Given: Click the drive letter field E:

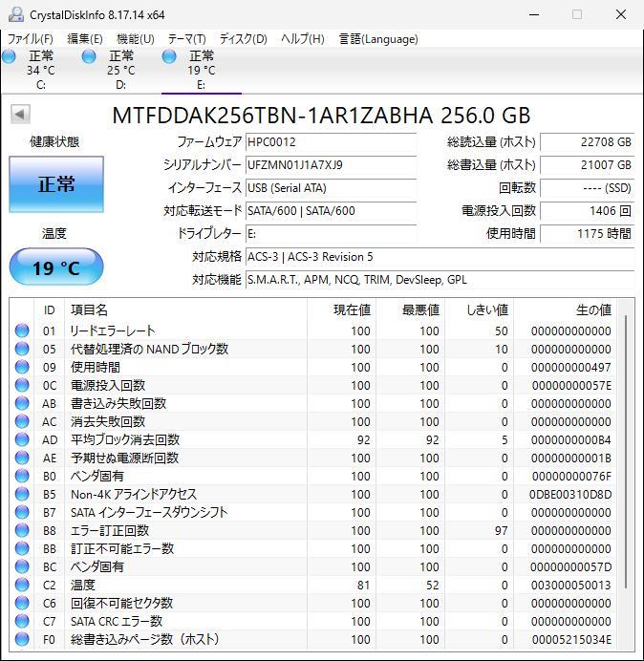Looking at the screenshot, I should coord(331,233).
